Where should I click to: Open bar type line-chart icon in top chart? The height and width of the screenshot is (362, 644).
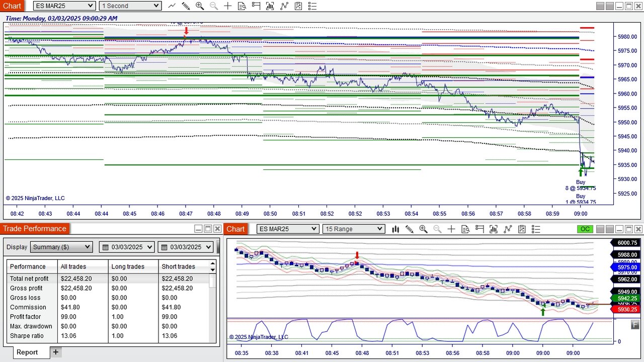click(x=172, y=6)
